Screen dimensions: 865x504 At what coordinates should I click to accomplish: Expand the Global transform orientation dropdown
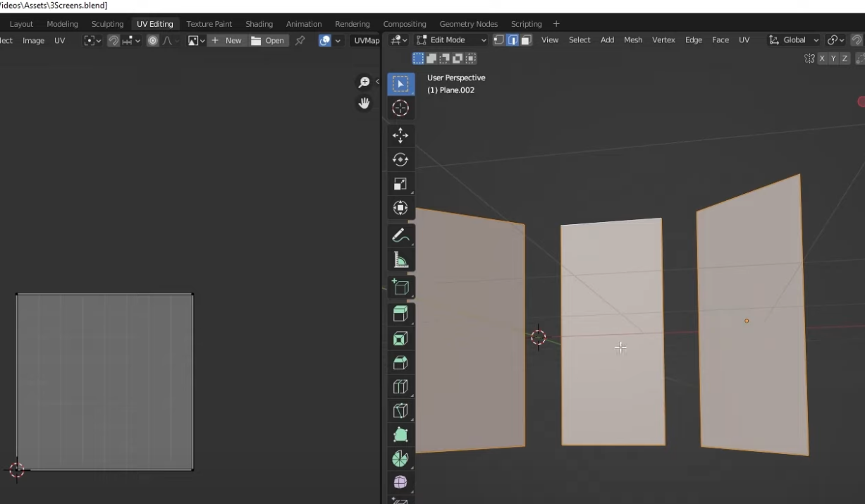click(795, 40)
